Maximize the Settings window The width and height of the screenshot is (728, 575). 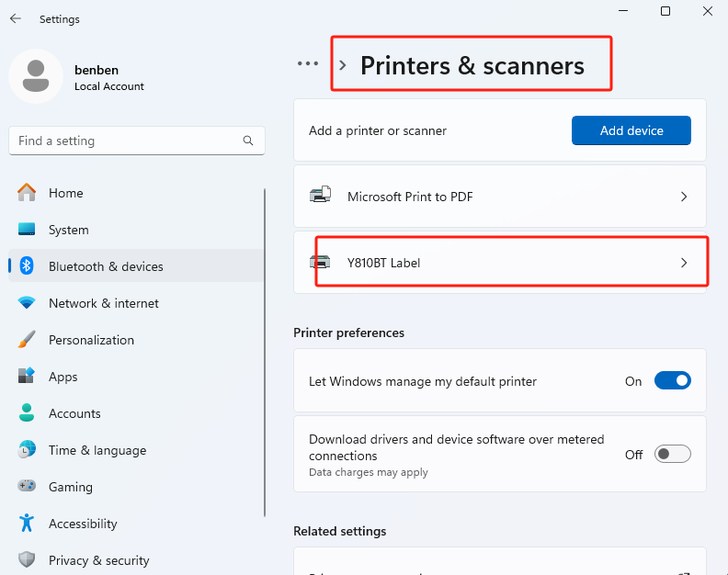pos(665,11)
